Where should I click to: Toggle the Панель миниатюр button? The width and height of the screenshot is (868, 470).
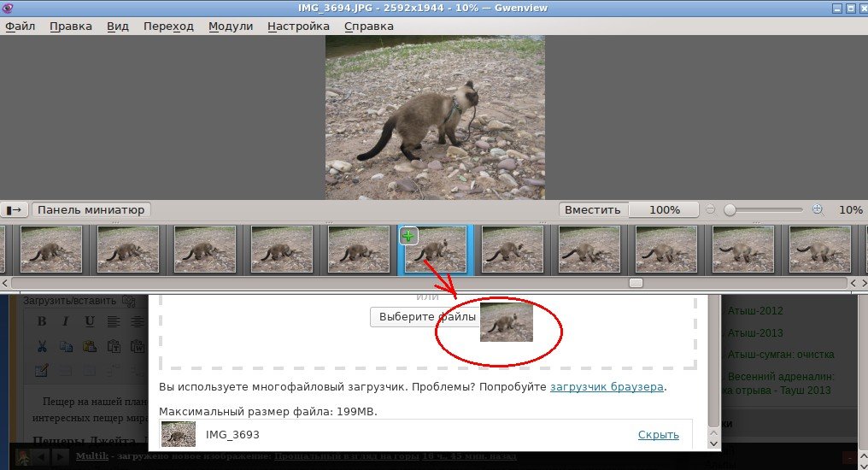[91, 210]
